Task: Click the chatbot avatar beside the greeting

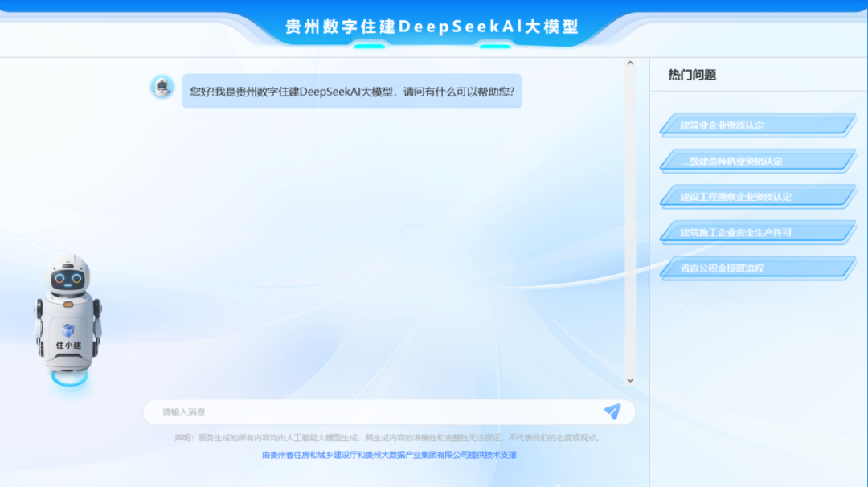Action: pyautogui.click(x=162, y=87)
